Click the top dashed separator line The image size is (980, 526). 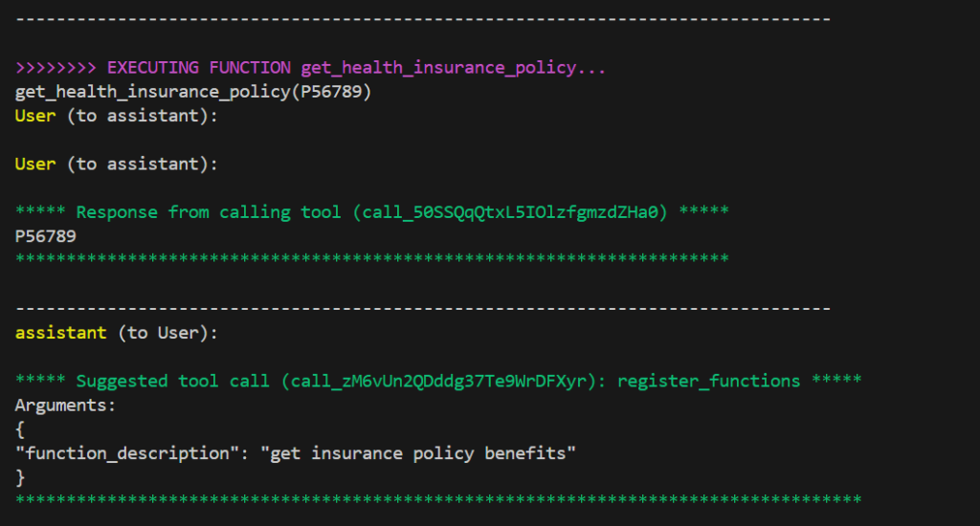tap(423, 20)
